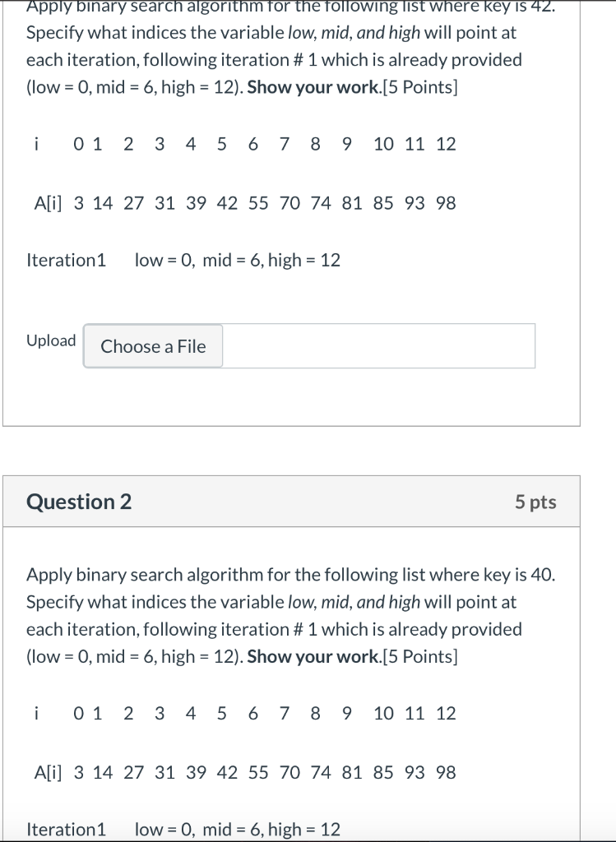Select the Iteration1 text in Question 2

tap(67, 830)
